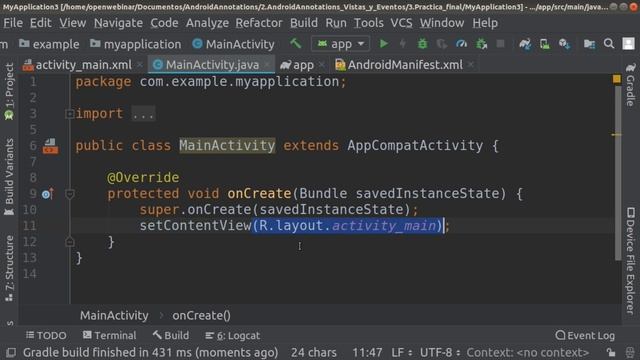Open the VCS menu
Viewport: 640px width, 360px height.
tap(401, 23)
